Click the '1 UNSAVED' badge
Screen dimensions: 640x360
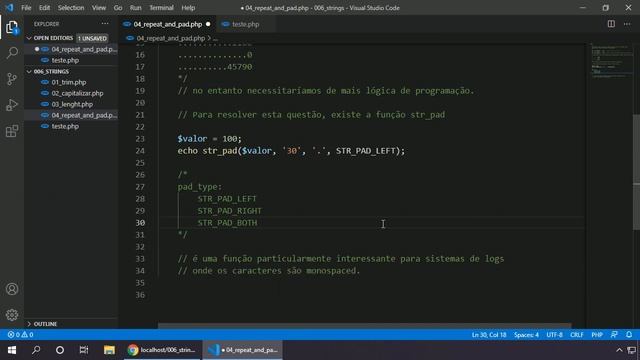pos(92,38)
